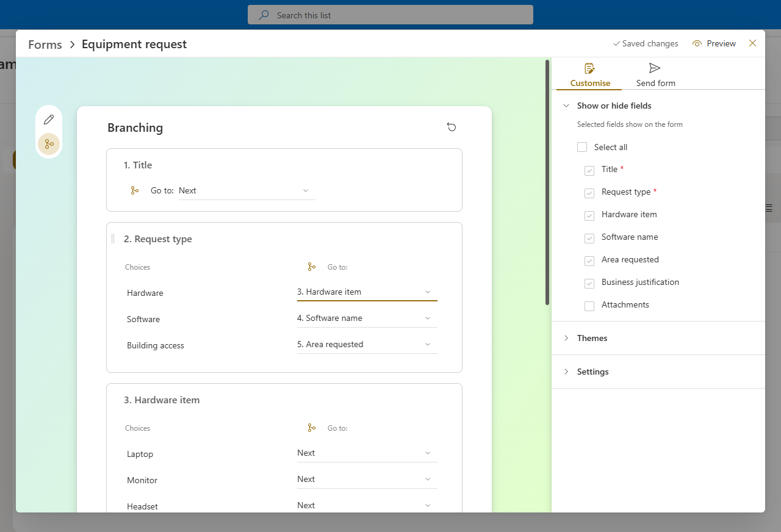Viewport: 781px width, 532px height.
Task: Select the pencil edit mode icon
Action: point(49,120)
